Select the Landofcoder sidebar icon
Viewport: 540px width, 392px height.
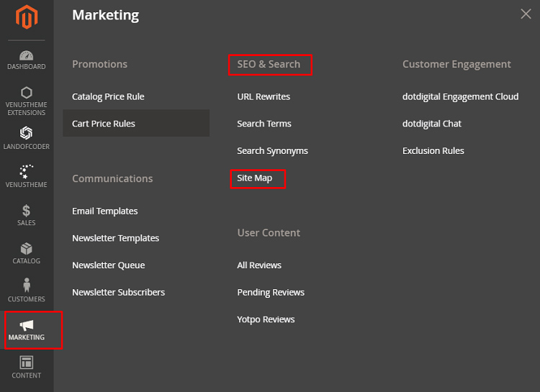27,133
